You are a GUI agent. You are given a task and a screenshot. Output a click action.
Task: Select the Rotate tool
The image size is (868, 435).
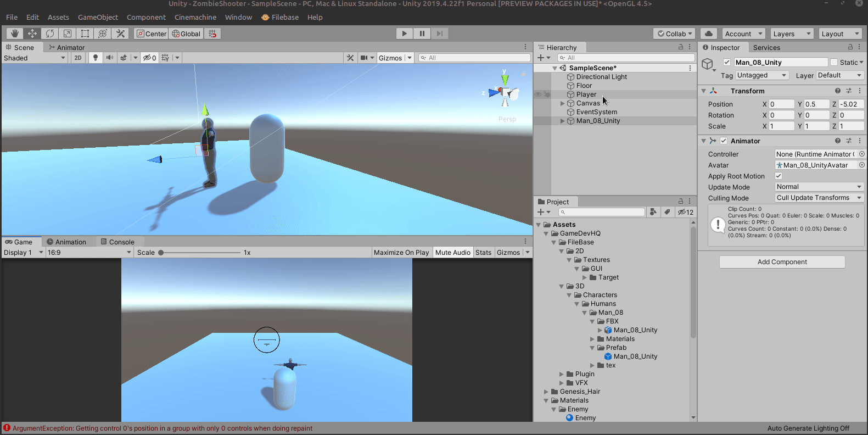[x=50, y=34]
